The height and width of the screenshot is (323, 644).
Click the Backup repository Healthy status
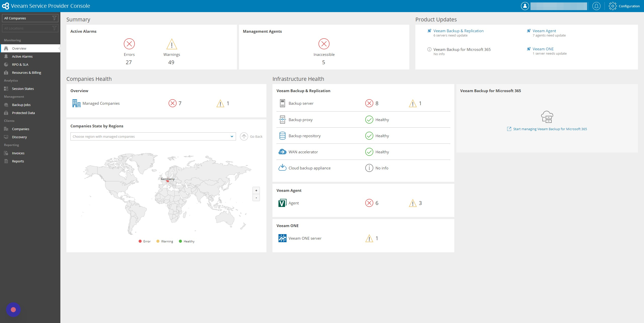(382, 136)
